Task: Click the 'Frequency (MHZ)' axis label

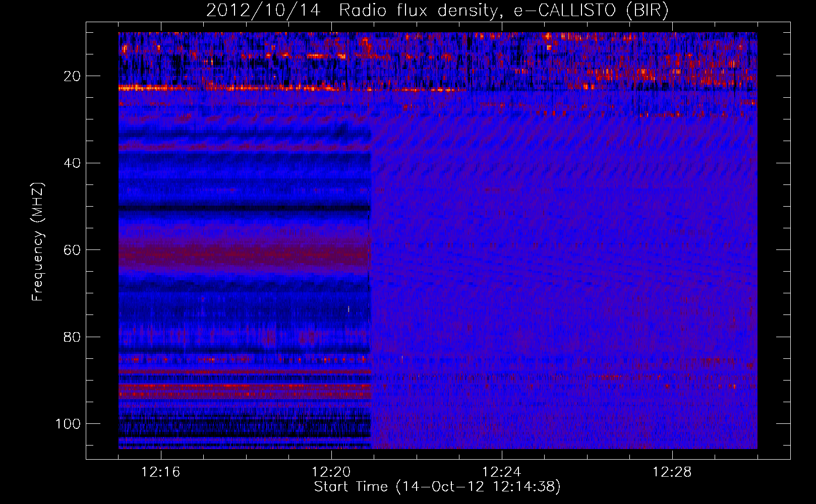Action: pos(38,242)
